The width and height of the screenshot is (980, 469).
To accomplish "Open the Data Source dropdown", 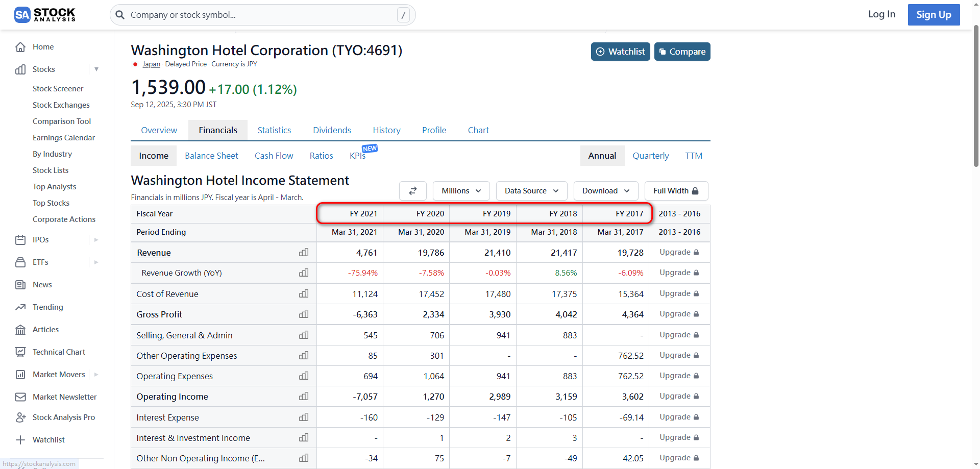I will coord(532,191).
